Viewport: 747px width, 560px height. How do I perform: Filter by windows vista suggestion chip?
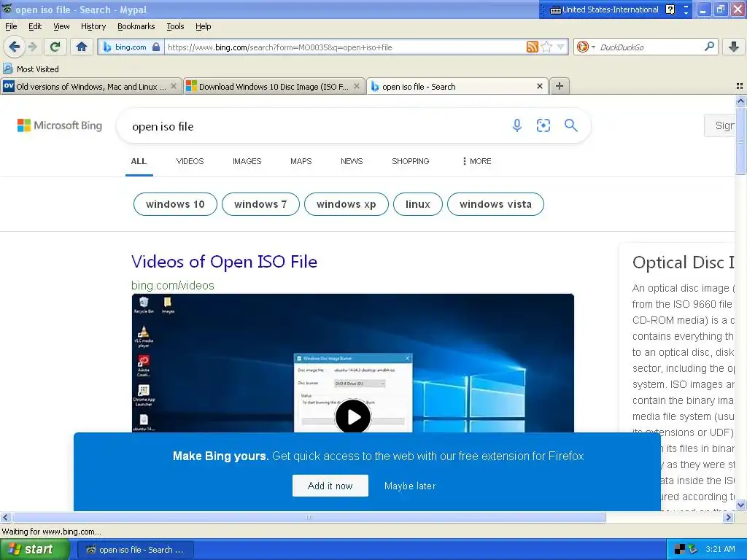tap(495, 204)
